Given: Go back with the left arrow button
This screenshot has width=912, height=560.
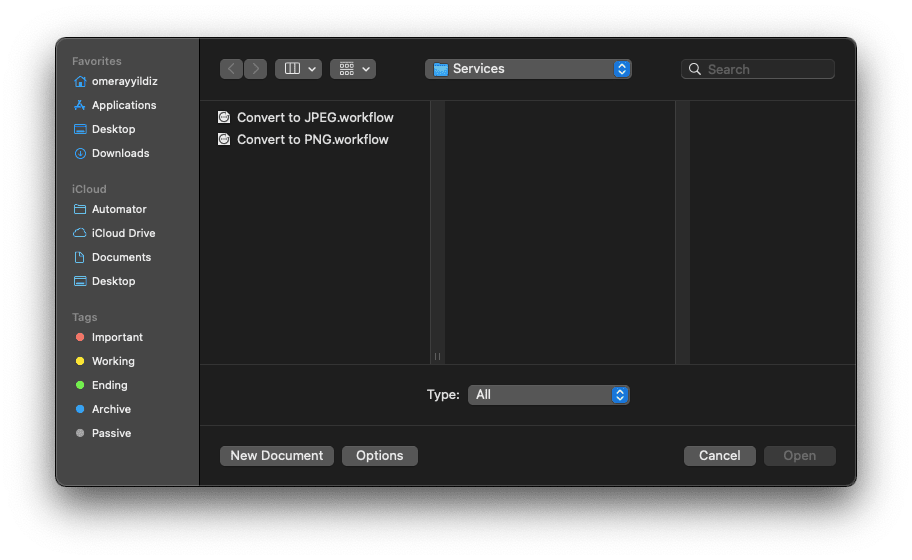Looking at the screenshot, I should point(231,69).
